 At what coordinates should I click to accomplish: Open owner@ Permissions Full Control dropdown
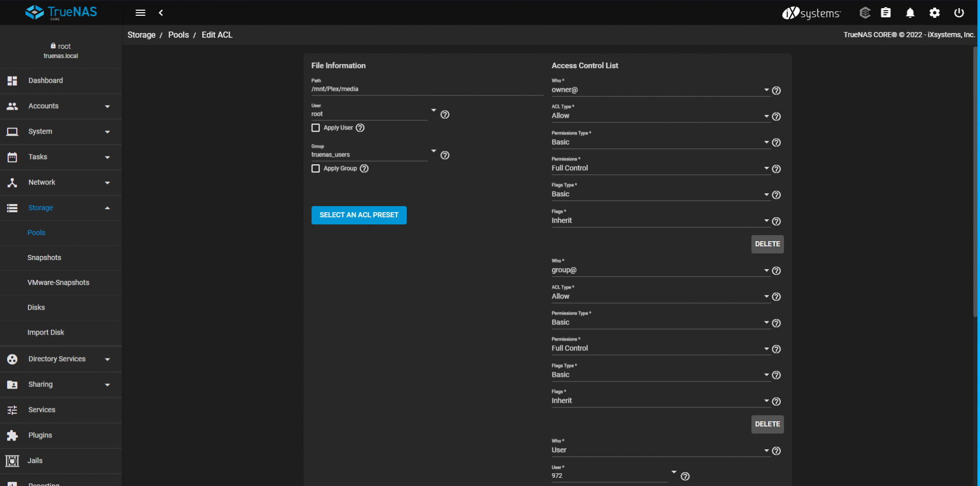[660, 168]
